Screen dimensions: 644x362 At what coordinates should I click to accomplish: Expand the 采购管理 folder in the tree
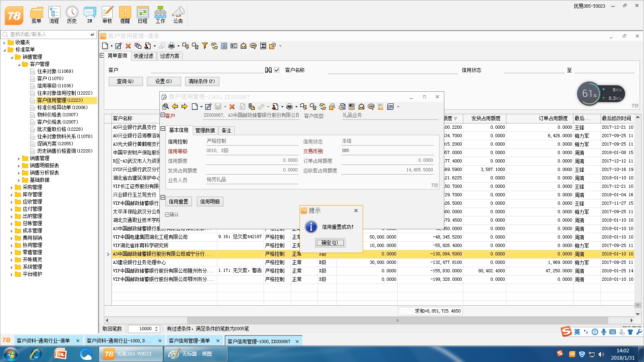pyautogui.click(x=11, y=187)
